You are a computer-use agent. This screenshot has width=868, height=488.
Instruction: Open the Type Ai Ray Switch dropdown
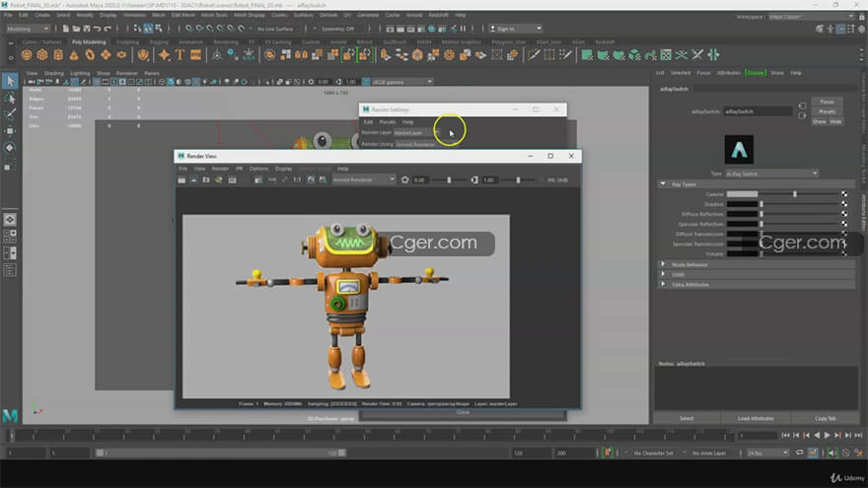tap(771, 174)
